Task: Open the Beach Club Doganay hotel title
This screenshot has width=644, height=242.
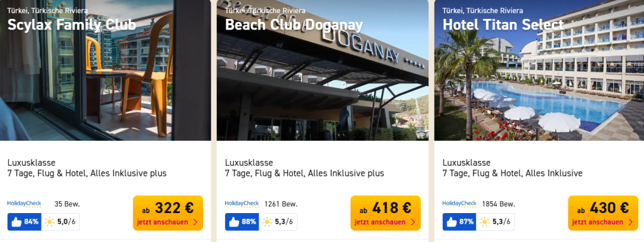Action: pyautogui.click(x=294, y=25)
